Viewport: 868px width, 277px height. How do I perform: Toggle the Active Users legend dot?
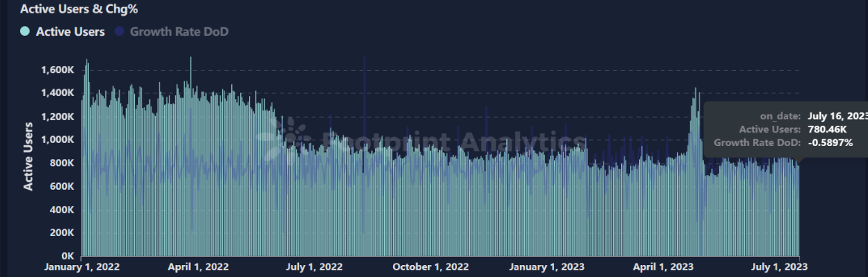pos(25,31)
